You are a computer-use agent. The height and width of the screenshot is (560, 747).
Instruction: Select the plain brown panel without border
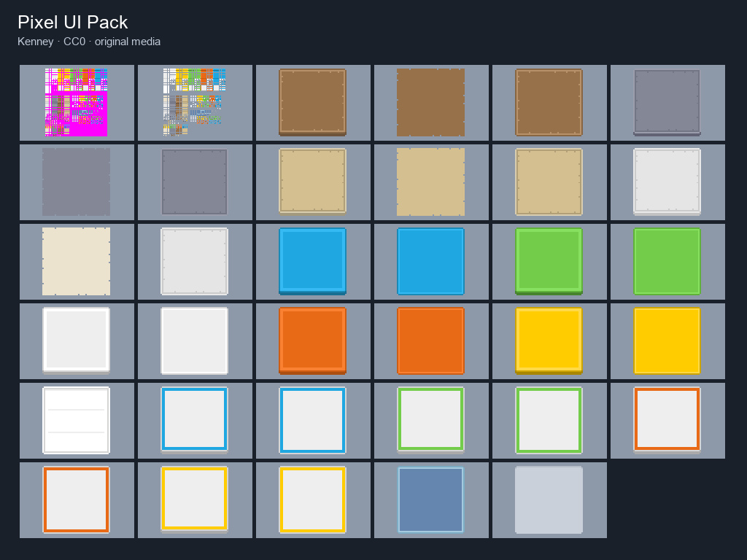(x=430, y=102)
